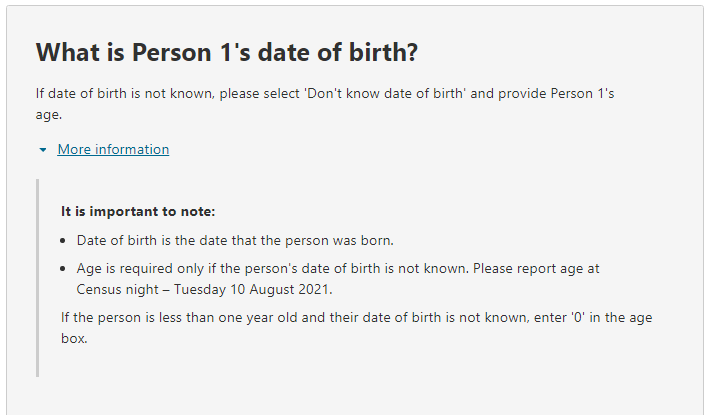Image resolution: width=711 pixels, height=415 pixels.
Task: Click the sentence 'Date of birth is the date that the person was born'
Action: tap(235, 240)
